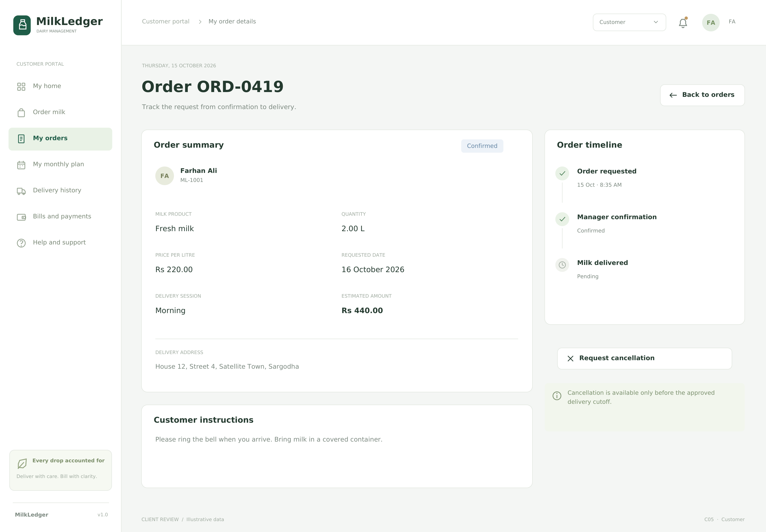This screenshot has height=532, width=766.
Task: Click the price Rs 220.00
Action: (x=174, y=270)
